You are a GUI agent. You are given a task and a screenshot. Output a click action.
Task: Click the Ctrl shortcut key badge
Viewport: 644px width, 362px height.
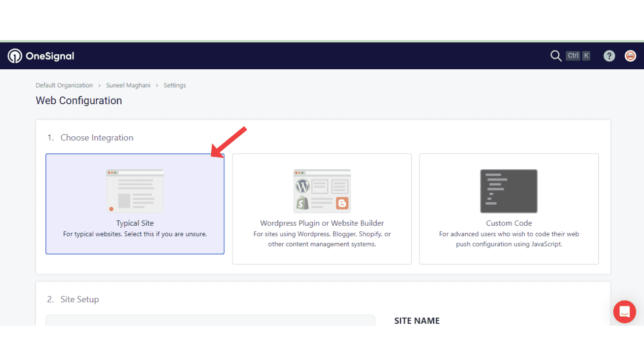(573, 56)
